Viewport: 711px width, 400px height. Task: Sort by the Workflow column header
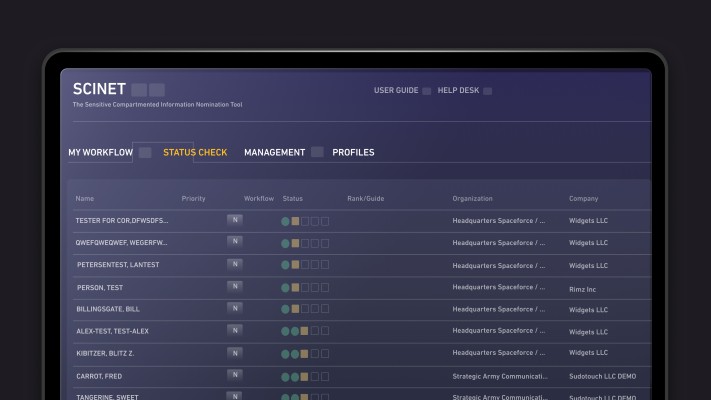pos(259,199)
